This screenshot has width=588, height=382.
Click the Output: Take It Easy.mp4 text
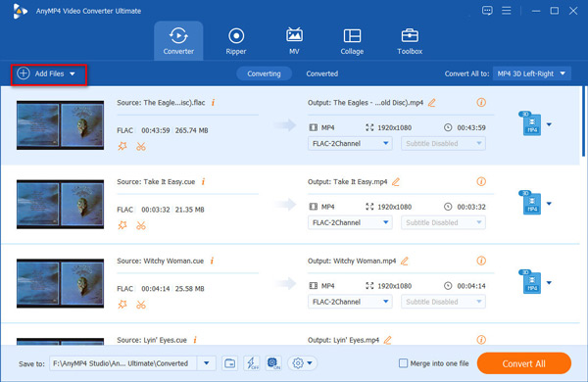(347, 182)
